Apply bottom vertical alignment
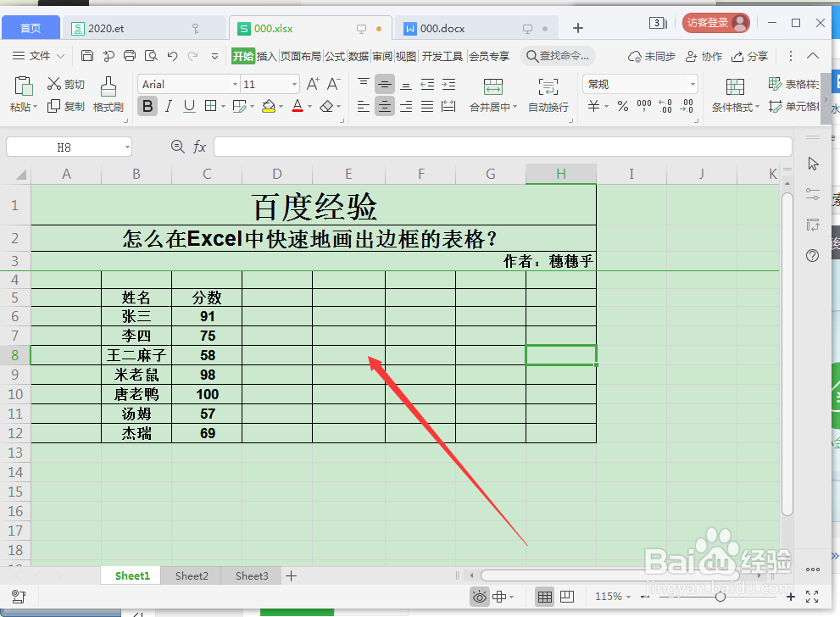 click(x=406, y=84)
